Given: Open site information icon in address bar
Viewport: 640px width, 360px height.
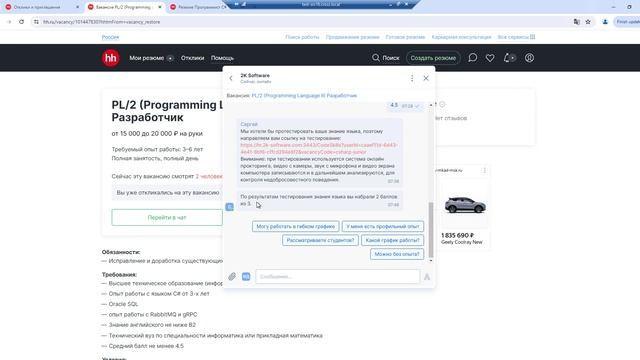Looking at the screenshot, I should pyautogui.click(x=36, y=22).
